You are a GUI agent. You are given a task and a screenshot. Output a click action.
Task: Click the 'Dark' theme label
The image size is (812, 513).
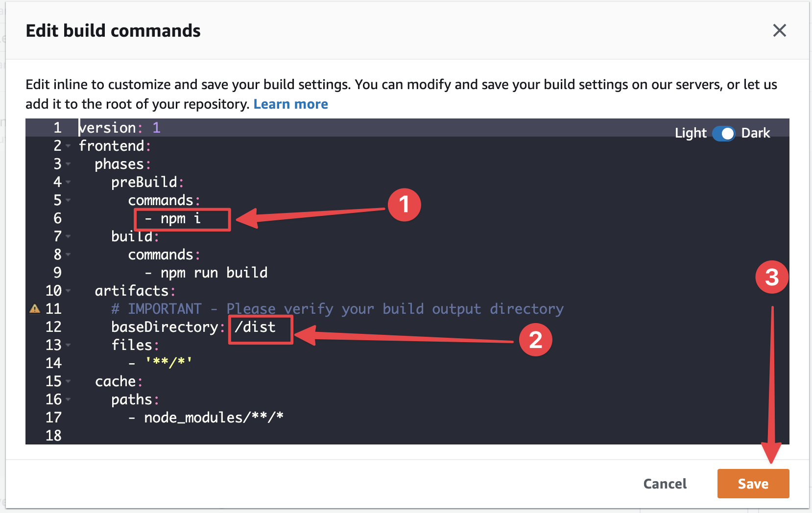pyautogui.click(x=756, y=133)
